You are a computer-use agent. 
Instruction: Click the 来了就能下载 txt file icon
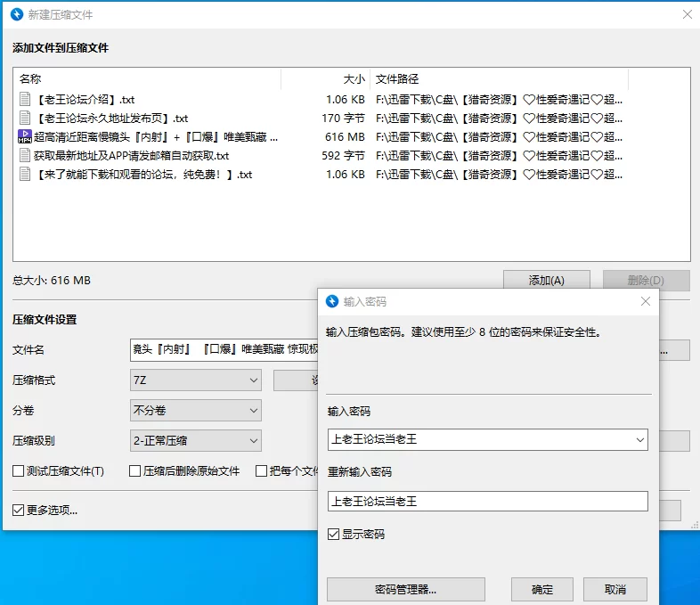(25, 174)
